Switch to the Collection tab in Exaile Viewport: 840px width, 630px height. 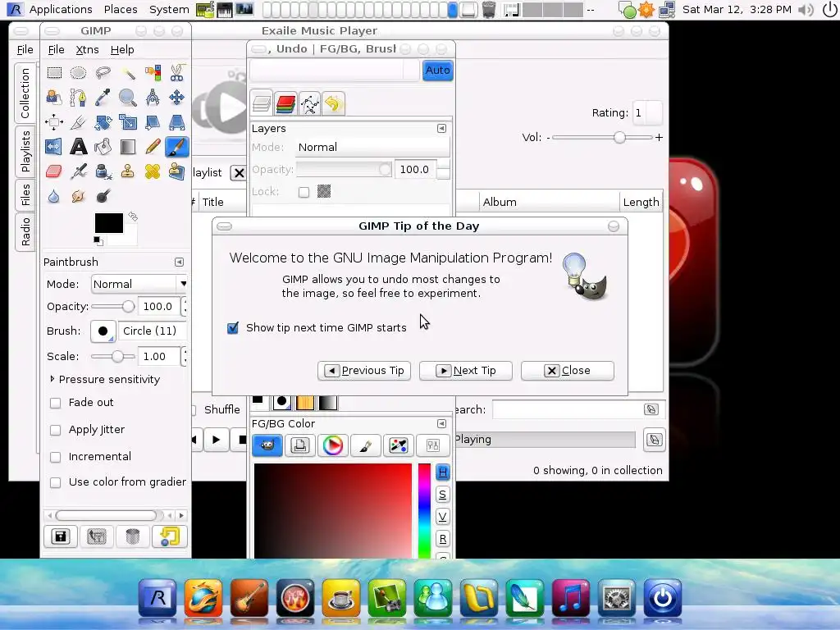25,94
